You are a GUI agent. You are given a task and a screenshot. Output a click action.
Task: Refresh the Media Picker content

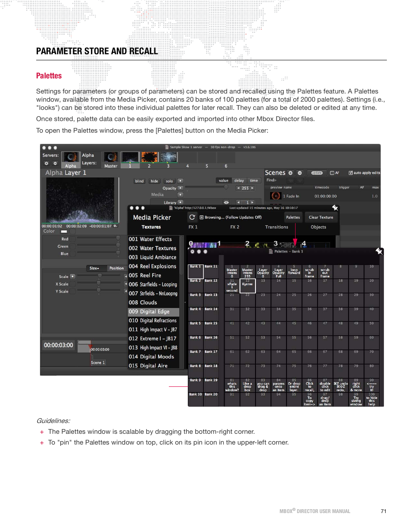[192, 217]
